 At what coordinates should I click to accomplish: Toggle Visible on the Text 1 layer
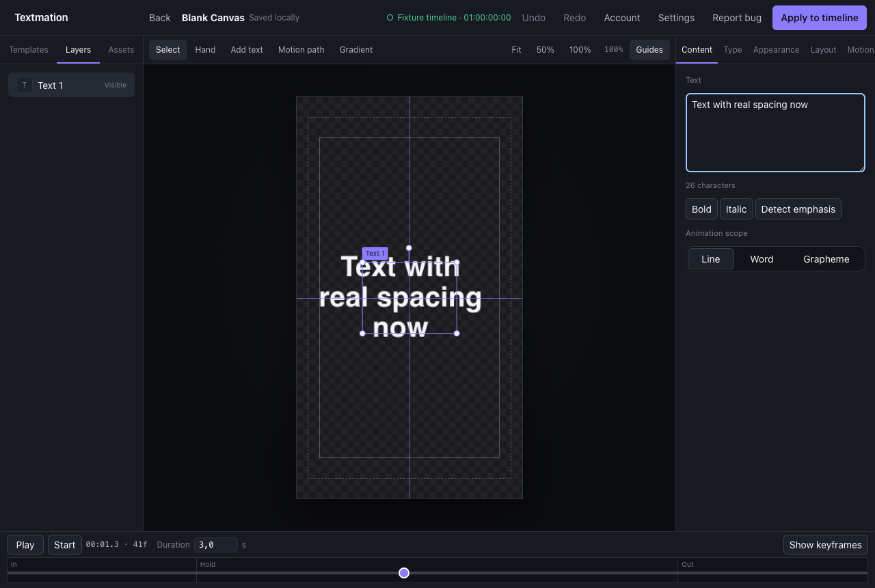(x=116, y=85)
